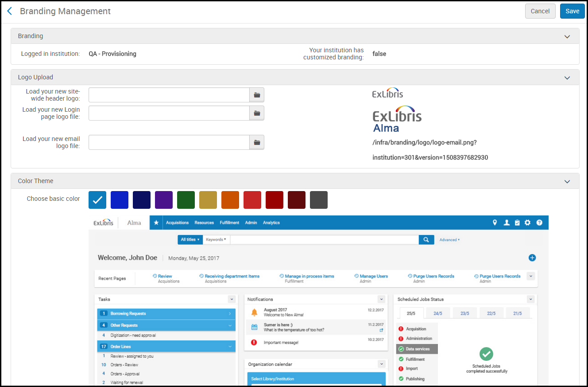Open the Admin menu in preview
Viewport: 588px width, 387px height.
tap(251, 223)
